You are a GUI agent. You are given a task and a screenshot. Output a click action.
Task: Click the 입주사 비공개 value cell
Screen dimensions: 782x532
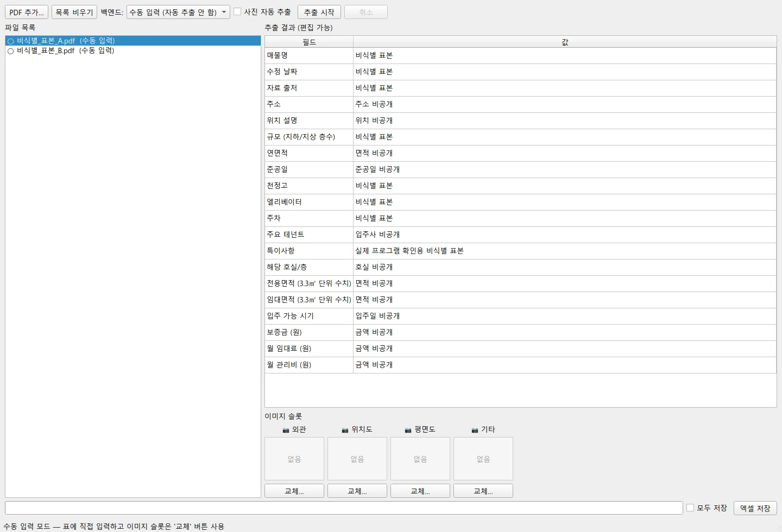coord(565,235)
